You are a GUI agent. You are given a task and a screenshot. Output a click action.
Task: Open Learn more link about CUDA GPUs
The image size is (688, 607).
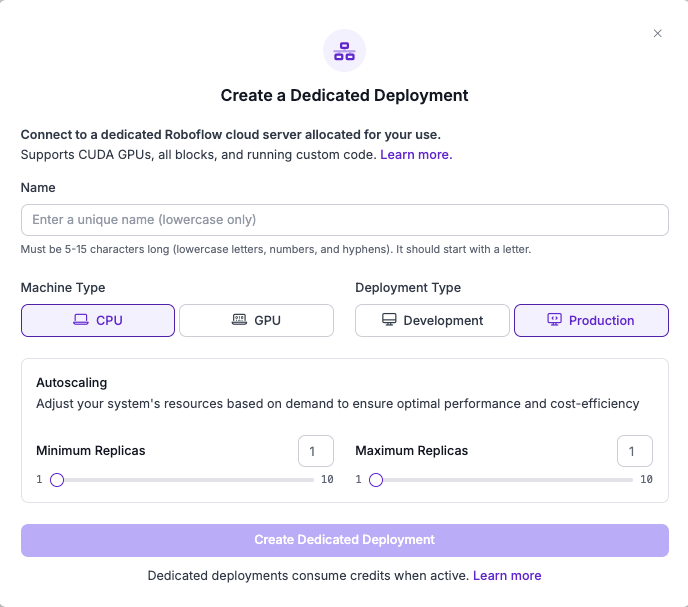coord(416,155)
